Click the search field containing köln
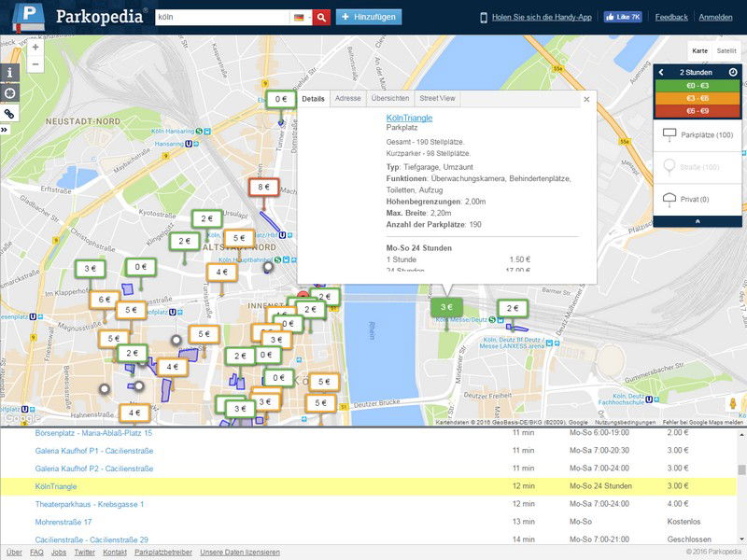747x560 pixels. click(222, 18)
